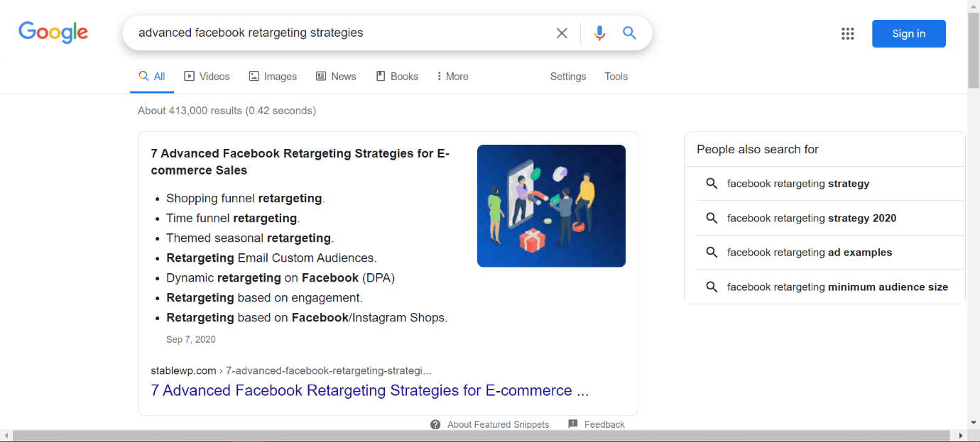980x442 pixels.
Task: Click the stablewp.com URL breadcrumb
Action: coord(291,370)
